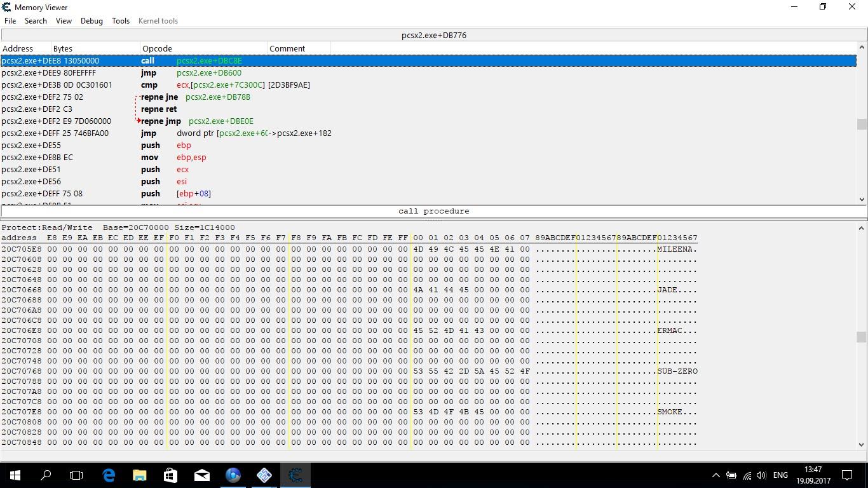The image size is (868, 488).
Task: Select the repne jne pcsx2.exe+DB78B row
Action: click(428, 97)
